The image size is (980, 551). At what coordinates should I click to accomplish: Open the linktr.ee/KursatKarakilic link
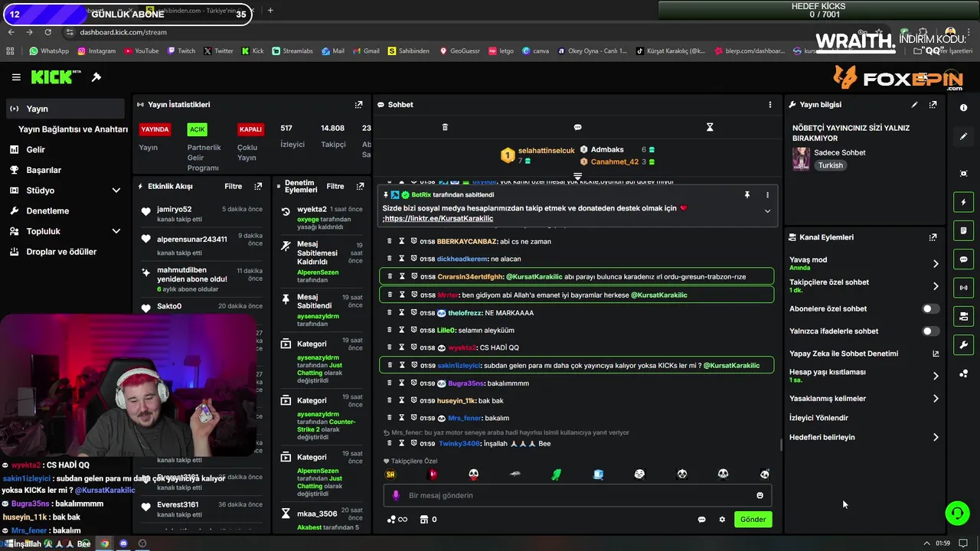(x=439, y=218)
